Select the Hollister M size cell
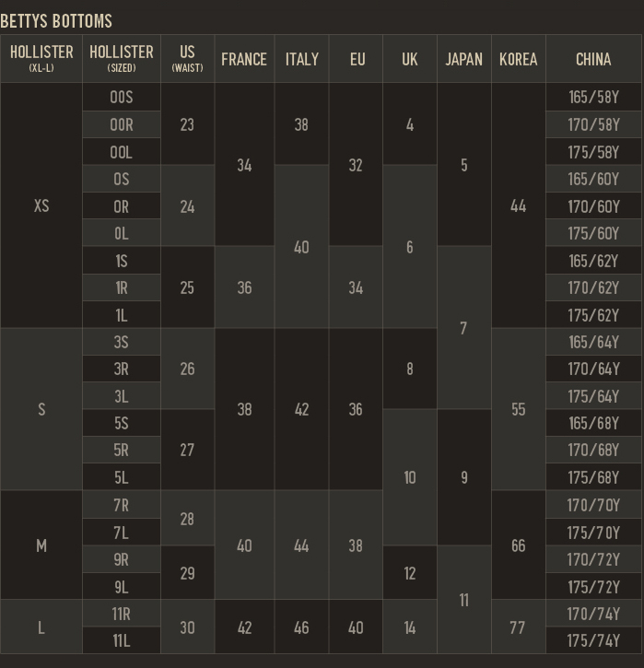This screenshot has width=644, height=668. (x=41, y=545)
